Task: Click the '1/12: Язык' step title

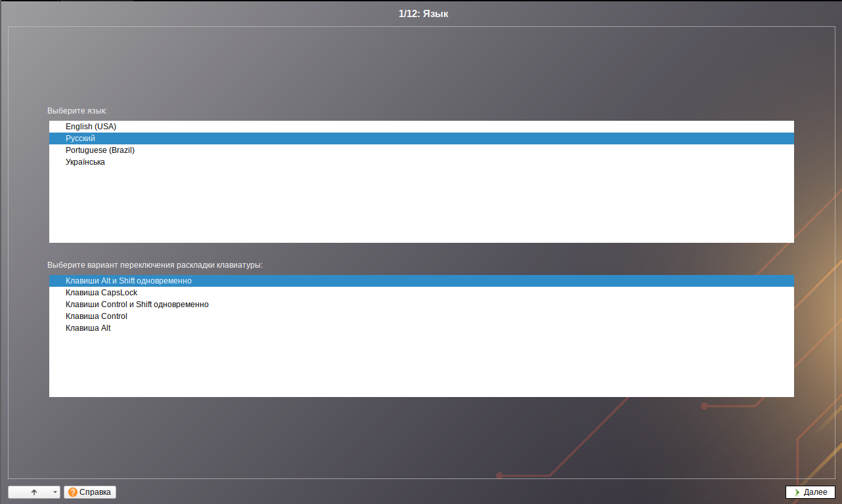Action: [423, 14]
